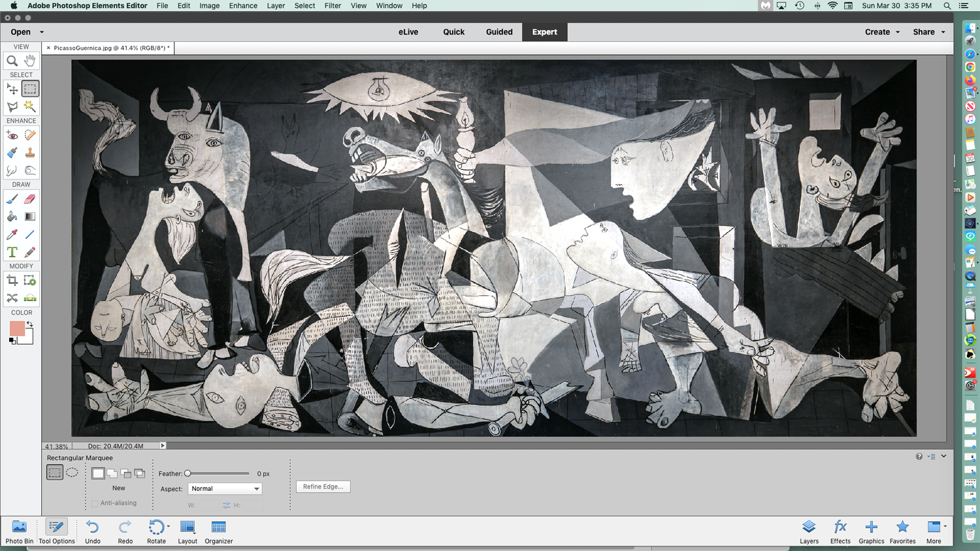Select the Horizontal Type tool
The image size is (980, 551).
click(12, 252)
